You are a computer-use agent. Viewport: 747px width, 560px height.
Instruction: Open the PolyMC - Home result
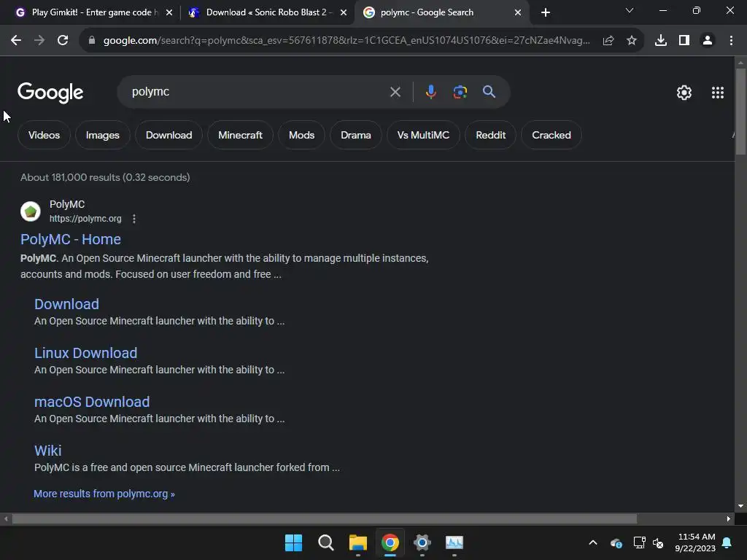71,239
